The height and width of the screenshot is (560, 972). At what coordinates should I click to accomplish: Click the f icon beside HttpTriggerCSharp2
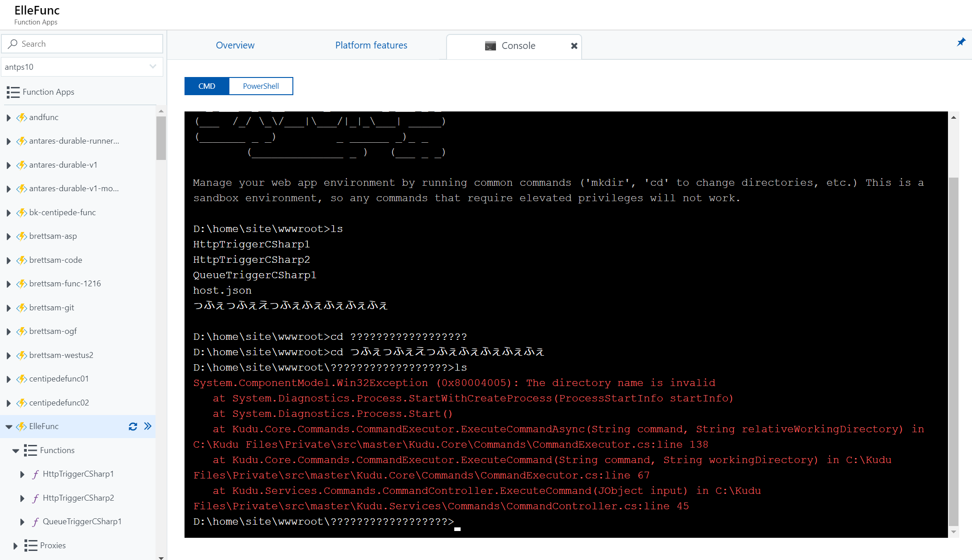point(36,497)
